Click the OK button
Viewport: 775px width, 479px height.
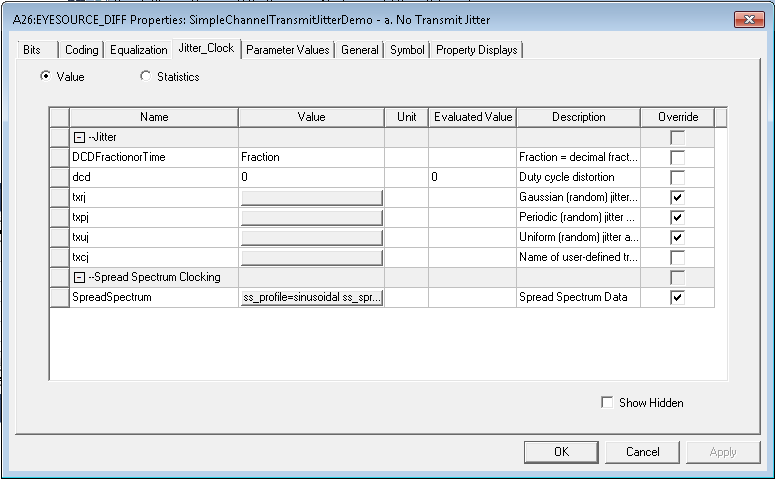point(561,452)
